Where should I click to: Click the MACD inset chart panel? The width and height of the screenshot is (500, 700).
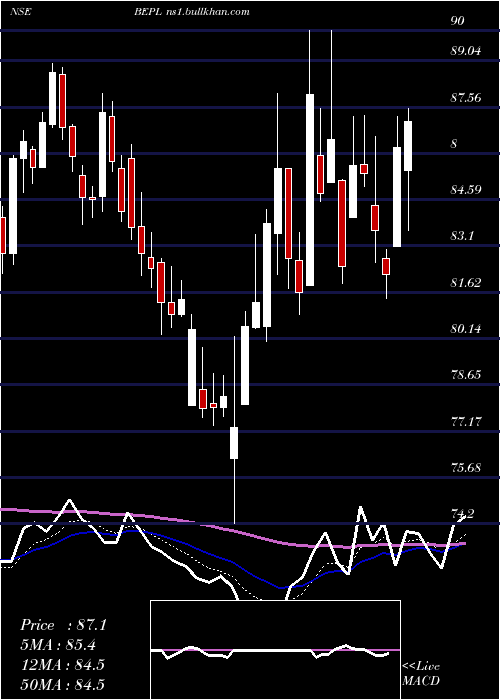coord(275,650)
